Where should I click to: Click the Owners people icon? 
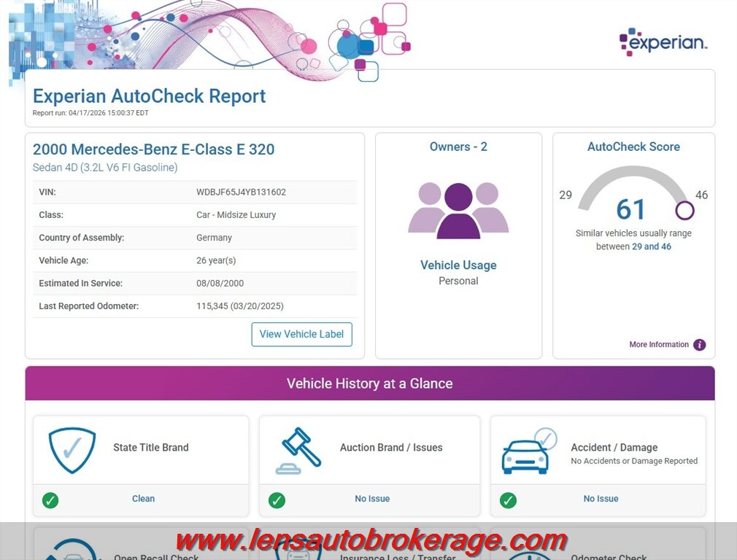coord(458,211)
